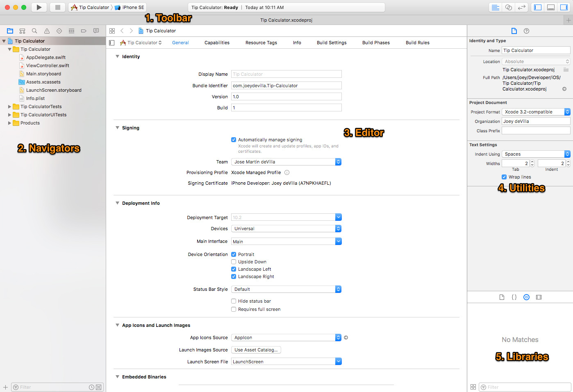Adjust the Tab width stepper
The width and height of the screenshot is (573, 392).
pos(532,163)
